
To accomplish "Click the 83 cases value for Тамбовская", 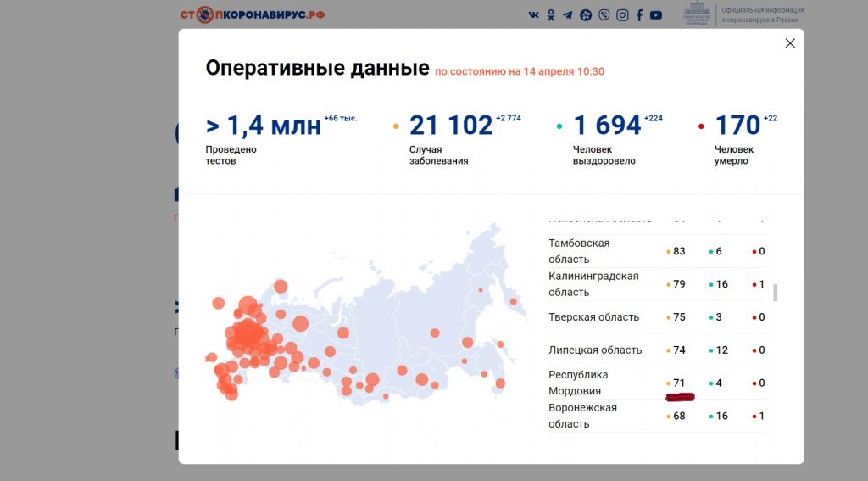I will [679, 251].
